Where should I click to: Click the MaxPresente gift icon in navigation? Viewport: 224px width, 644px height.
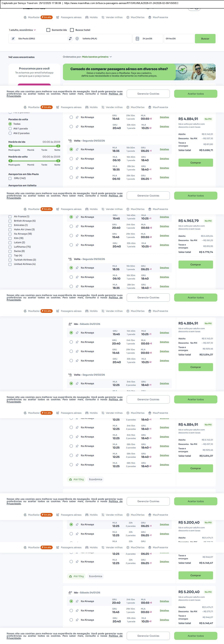click(150, 17)
